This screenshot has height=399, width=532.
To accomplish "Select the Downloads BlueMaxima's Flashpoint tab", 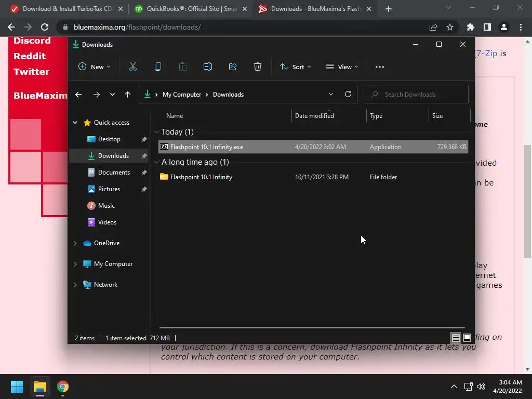I will tap(315, 9).
